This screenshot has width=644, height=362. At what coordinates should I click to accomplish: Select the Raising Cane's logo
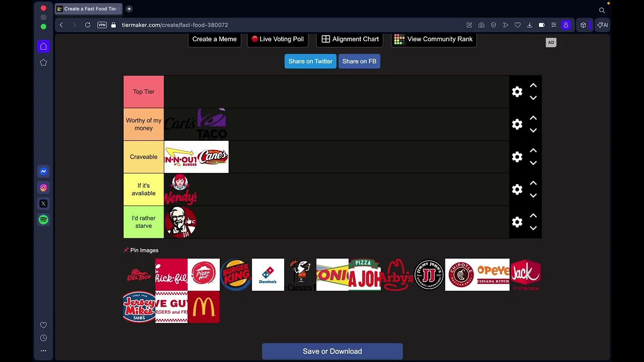click(212, 157)
